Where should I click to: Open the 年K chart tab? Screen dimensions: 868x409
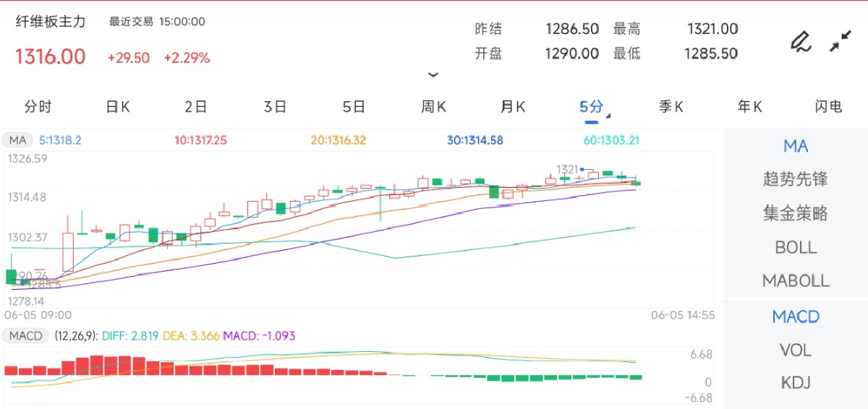(x=749, y=107)
